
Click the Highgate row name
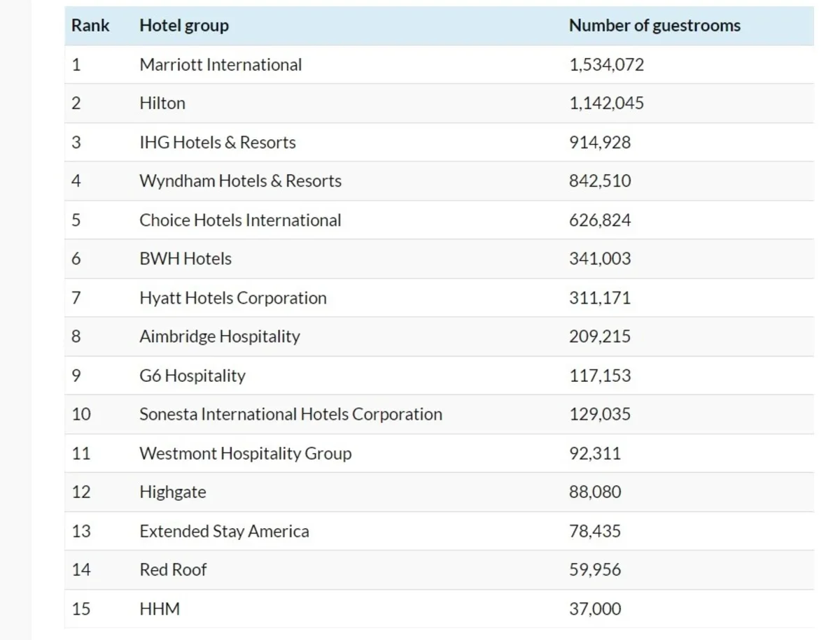pos(173,492)
